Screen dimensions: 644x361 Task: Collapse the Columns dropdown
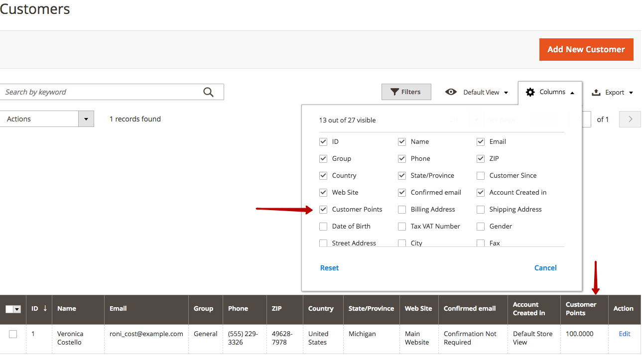(550, 92)
